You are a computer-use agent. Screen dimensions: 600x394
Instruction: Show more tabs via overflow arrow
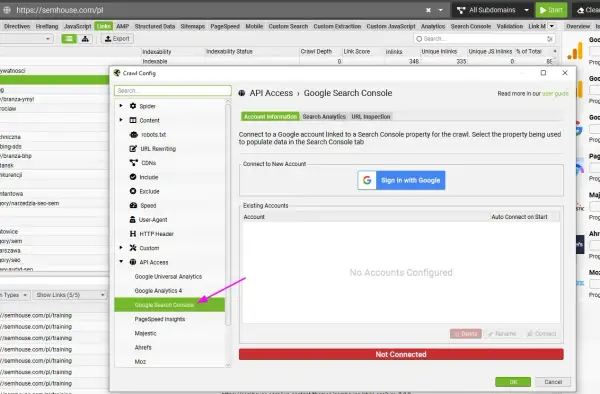pyautogui.click(x=551, y=26)
